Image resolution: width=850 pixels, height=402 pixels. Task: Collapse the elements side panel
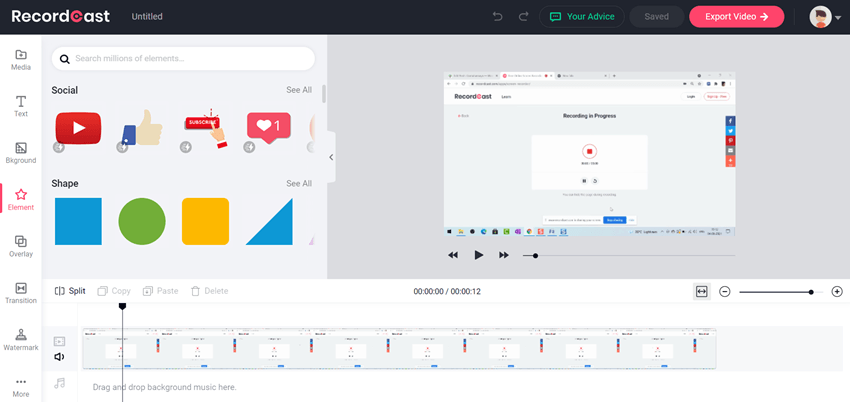pyautogui.click(x=331, y=157)
